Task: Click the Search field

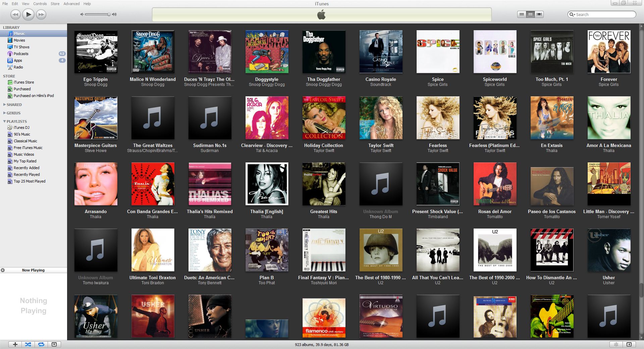Action: [x=602, y=14]
